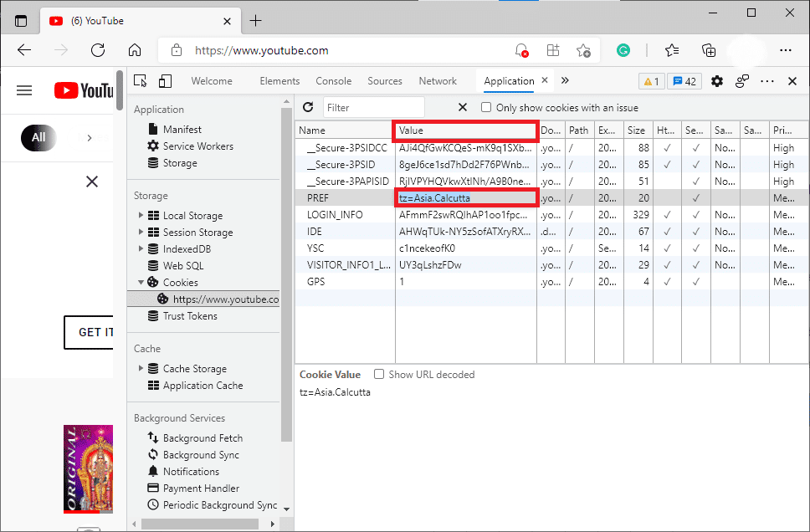Viewport: 810px width, 532px height.
Task: Select the YSC cookie row
Action: [x=551, y=248]
